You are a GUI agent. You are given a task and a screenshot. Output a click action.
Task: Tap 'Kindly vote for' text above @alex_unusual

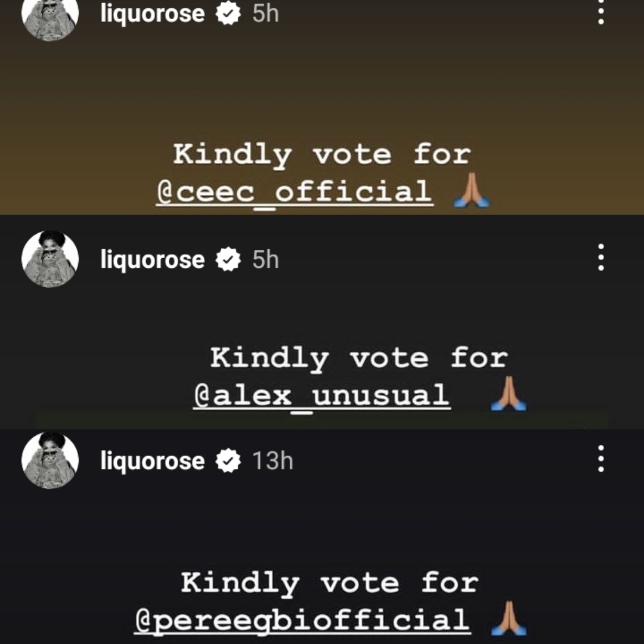pyautogui.click(x=359, y=358)
